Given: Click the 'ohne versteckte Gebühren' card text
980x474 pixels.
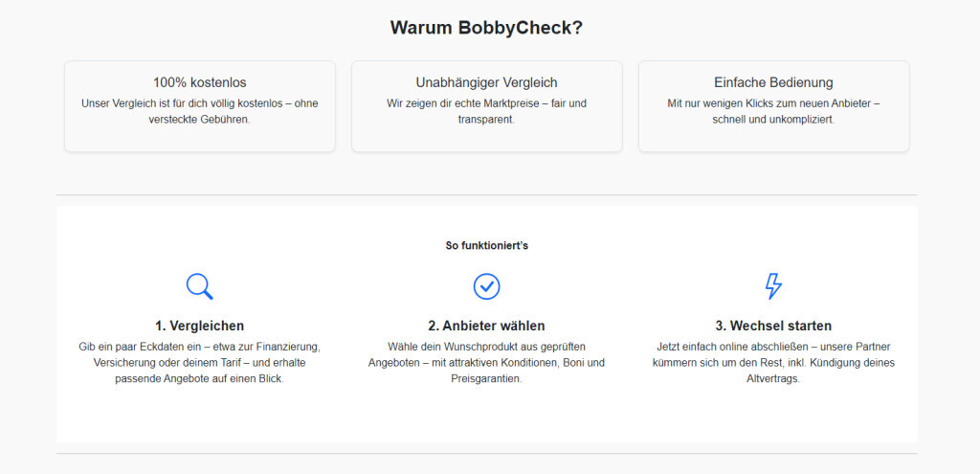Looking at the screenshot, I should [200, 111].
